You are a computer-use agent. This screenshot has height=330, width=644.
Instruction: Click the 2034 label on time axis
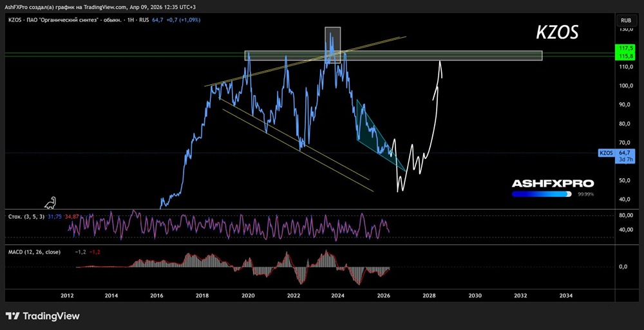point(565,295)
